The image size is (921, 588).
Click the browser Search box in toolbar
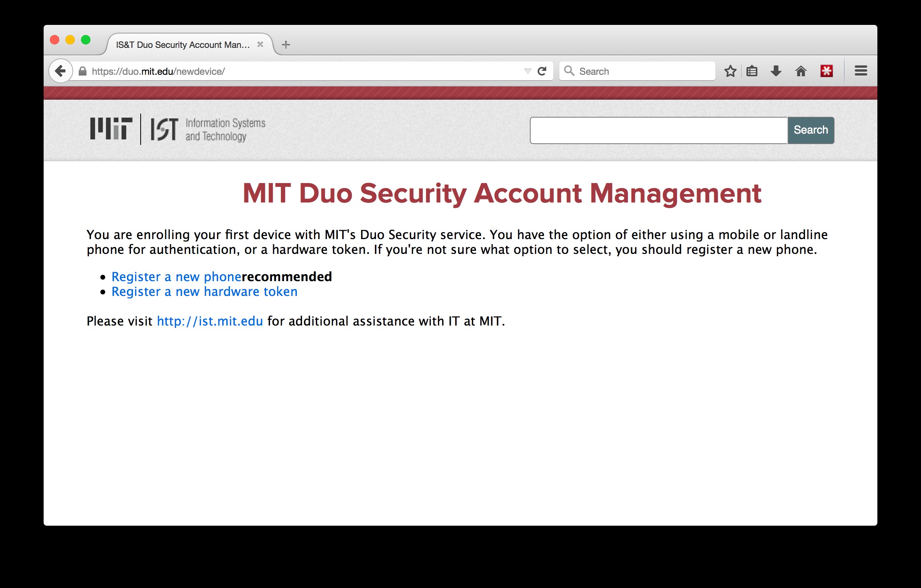tap(637, 71)
